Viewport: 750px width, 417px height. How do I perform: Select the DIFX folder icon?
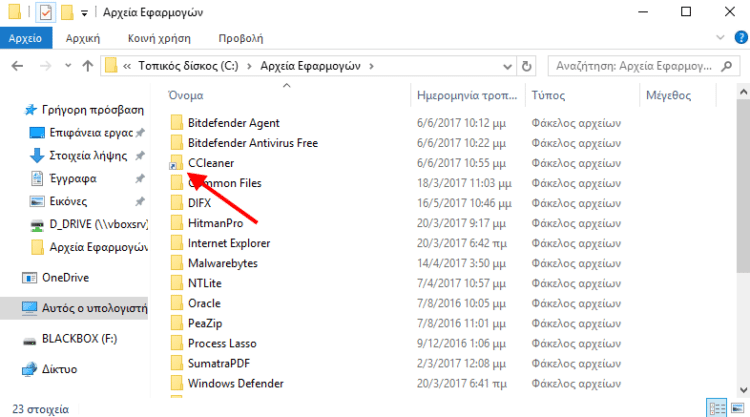tap(176, 203)
